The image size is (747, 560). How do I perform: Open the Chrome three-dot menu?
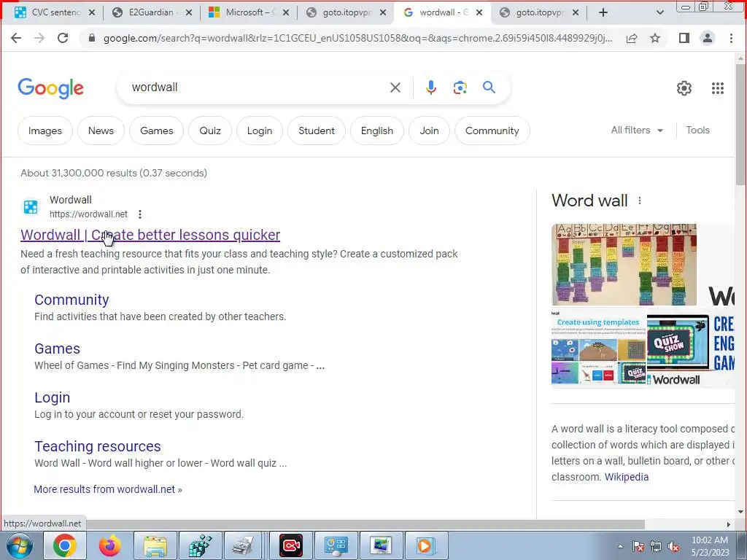click(x=731, y=38)
